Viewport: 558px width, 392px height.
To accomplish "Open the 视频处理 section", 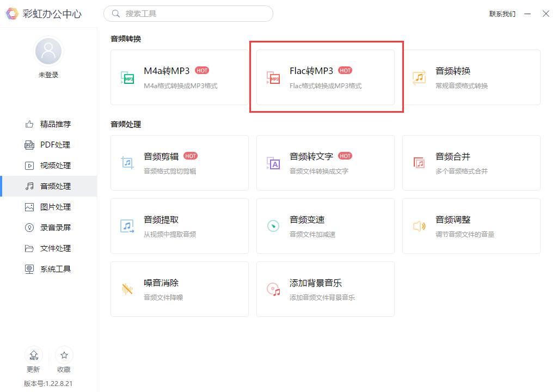I will pos(48,165).
